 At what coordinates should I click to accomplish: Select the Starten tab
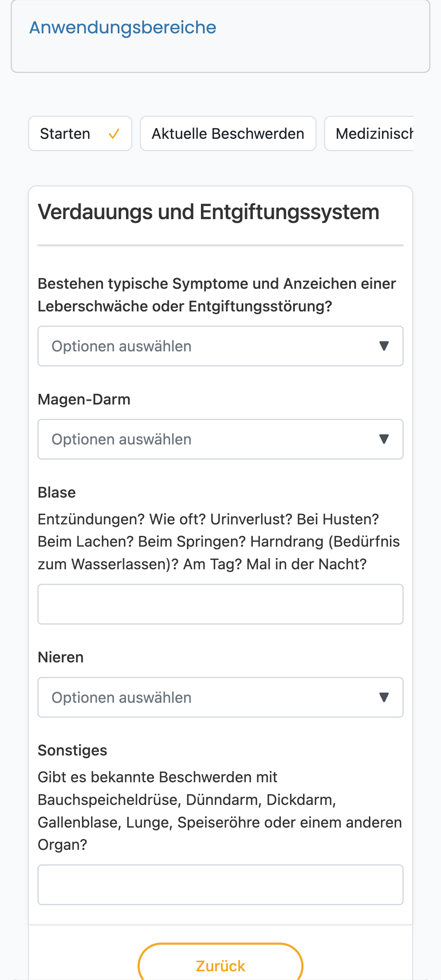click(x=80, y=133)
